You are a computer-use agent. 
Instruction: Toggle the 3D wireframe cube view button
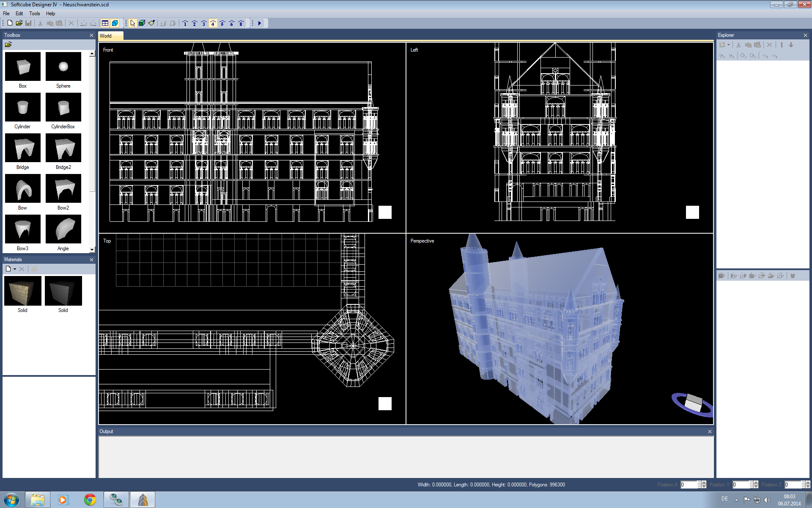115,23
